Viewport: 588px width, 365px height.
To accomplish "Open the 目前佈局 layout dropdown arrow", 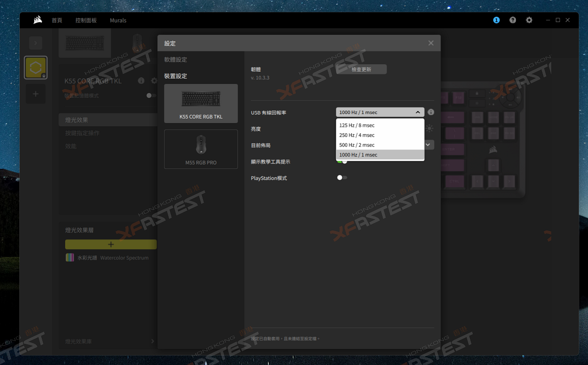I will (429, 145).
